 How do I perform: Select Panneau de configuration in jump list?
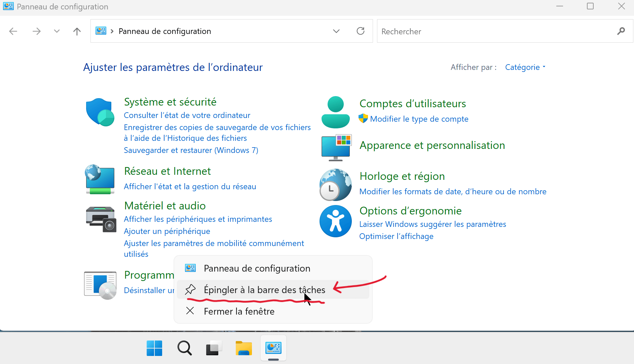tap(273, 268)
